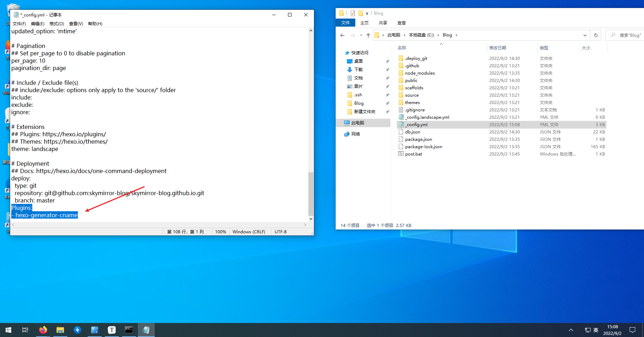Select 此电脑 in the navigation pane
Screen dimensions: 644x337
(357, 123)
